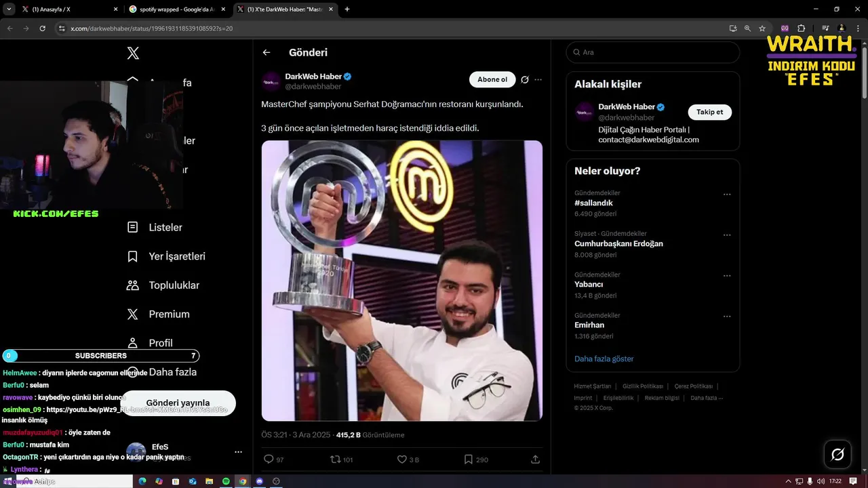Image resolution: width=868 pixels, height=488 pixels.
Task: Click Daha fazla göster link
Action: (604, 359)
